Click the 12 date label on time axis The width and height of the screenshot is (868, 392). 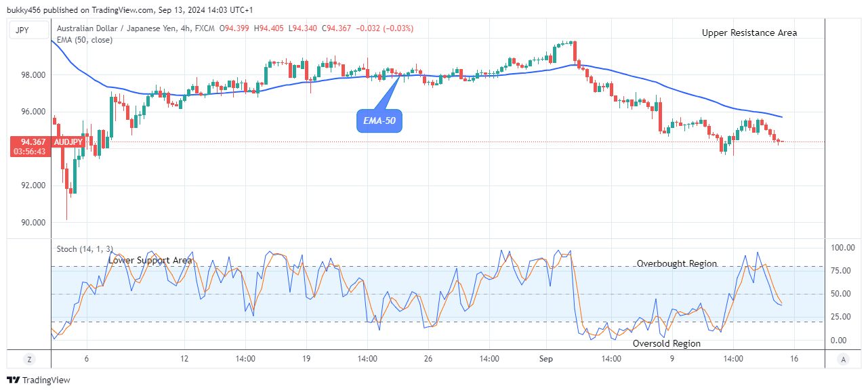click(184, 359)
